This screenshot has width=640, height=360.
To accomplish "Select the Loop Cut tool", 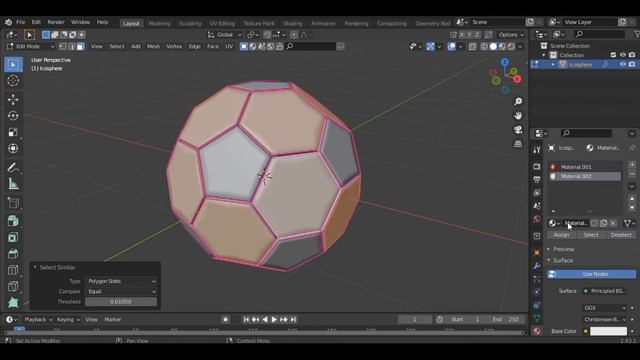I will tap(13, 270).
